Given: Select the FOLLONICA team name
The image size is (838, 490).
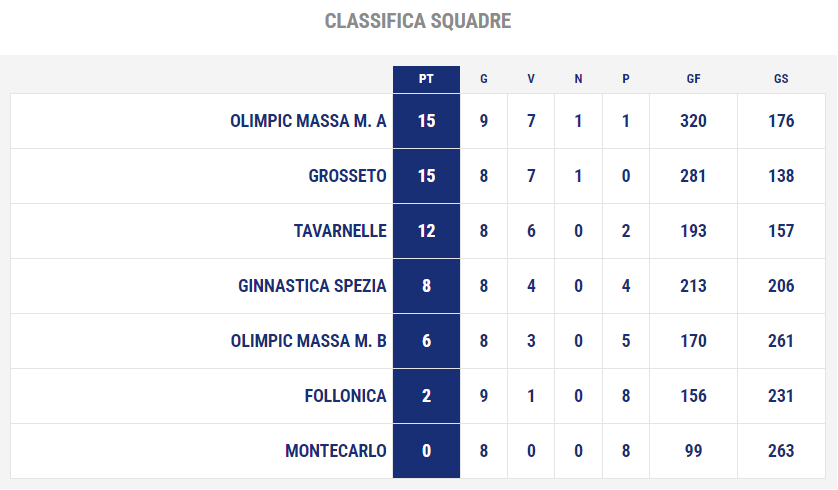Looking at the screenshot, I should [x=345, y=396].
